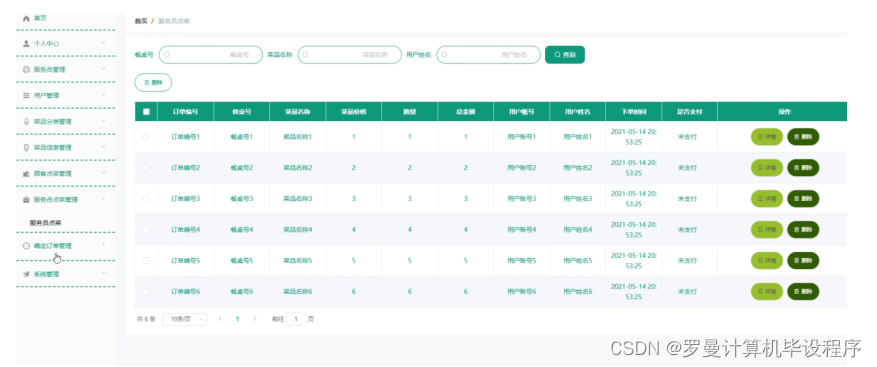877x367 pixels.
Task: Open 详情 for 订单编号4
Action: click(767, 229)
